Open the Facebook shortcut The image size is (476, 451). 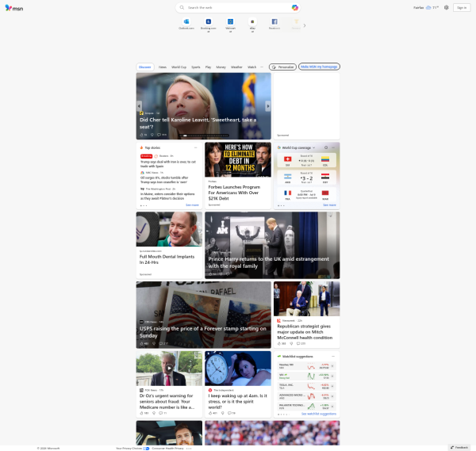click(x=274, y=24)
